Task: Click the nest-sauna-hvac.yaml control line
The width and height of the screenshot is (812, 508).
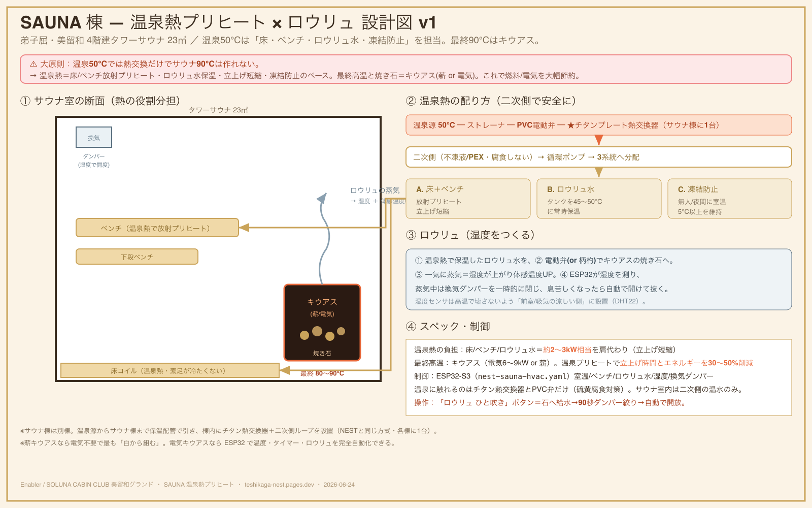Action: pos(564,376)
